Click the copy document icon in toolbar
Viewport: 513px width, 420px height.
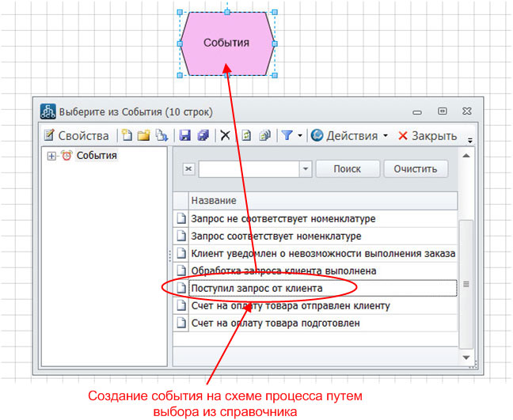[161, 135]
